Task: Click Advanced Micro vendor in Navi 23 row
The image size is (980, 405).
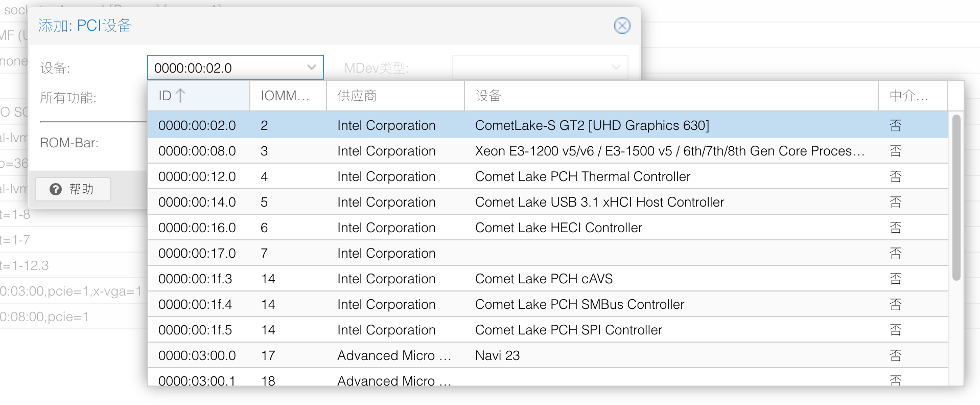Action: coord(394,355)
